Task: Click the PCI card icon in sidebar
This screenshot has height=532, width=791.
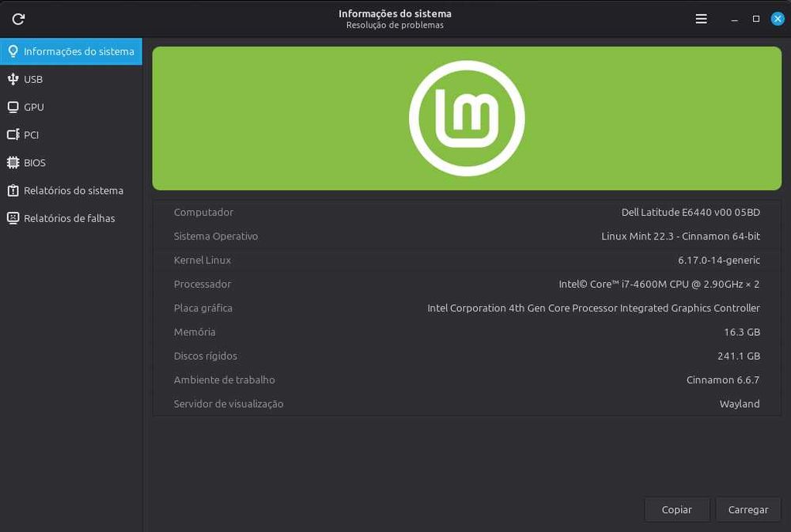Action: (13, 134)
